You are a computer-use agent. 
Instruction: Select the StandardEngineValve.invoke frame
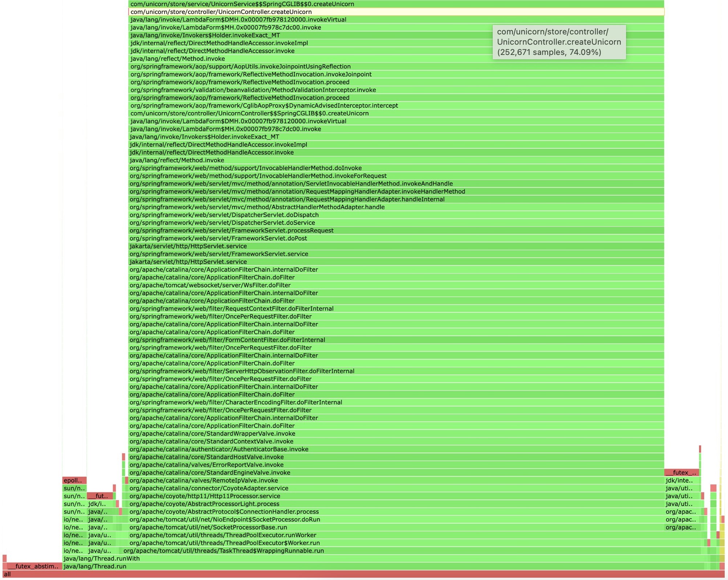pos(396,472)
